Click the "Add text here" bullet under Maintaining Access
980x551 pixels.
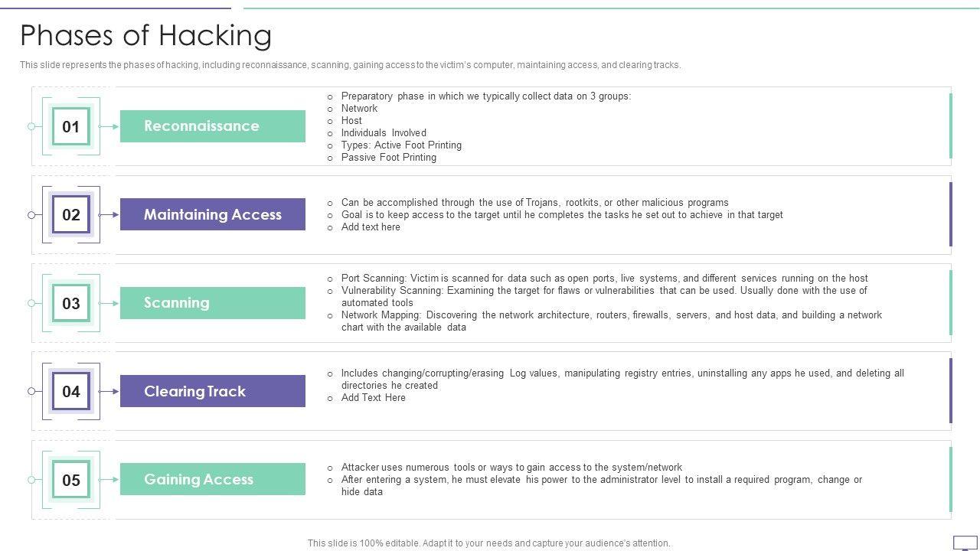[371, 227]
